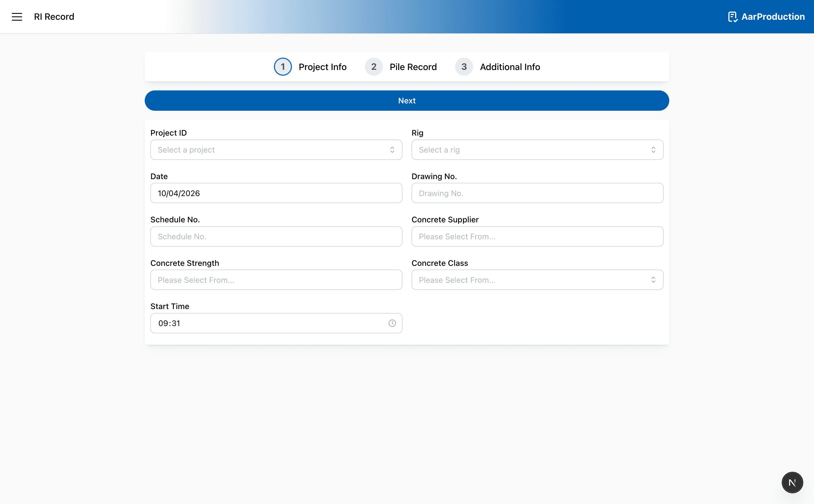This screenshot has height=504, width=814.
Task: Open the Concrete Supplier selector
Action: pos(537,236)
